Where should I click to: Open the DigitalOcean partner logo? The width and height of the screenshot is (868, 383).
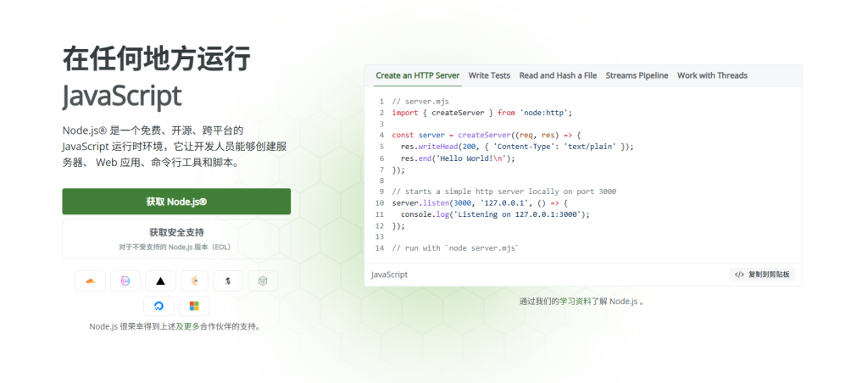coord(159,306)
